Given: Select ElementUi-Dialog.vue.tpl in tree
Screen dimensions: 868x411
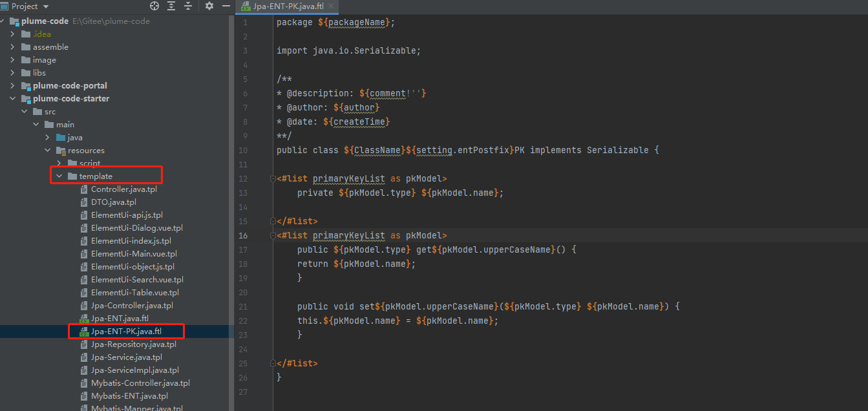Looking at the screenshot, I should (137, 228).
